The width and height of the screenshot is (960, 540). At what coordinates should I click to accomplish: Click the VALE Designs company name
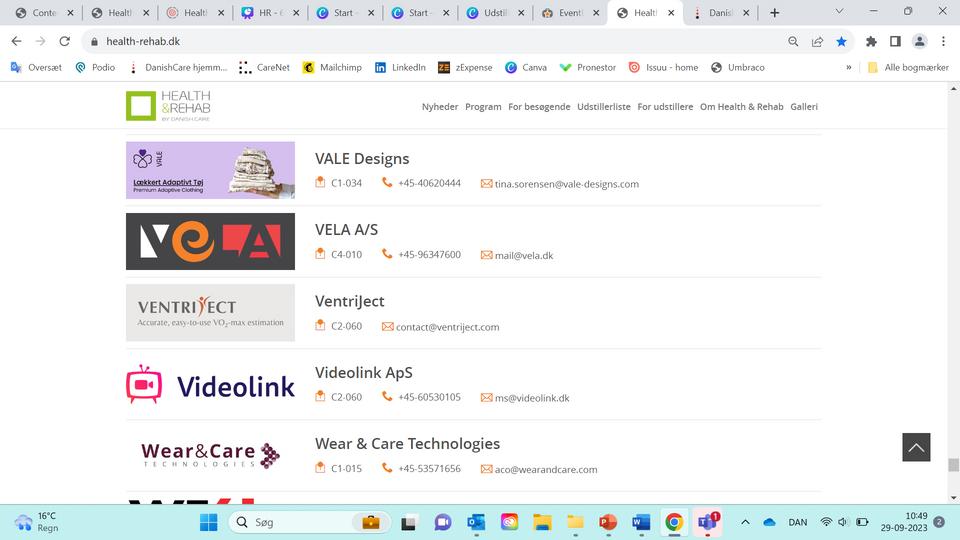click(x=362, y=159)
